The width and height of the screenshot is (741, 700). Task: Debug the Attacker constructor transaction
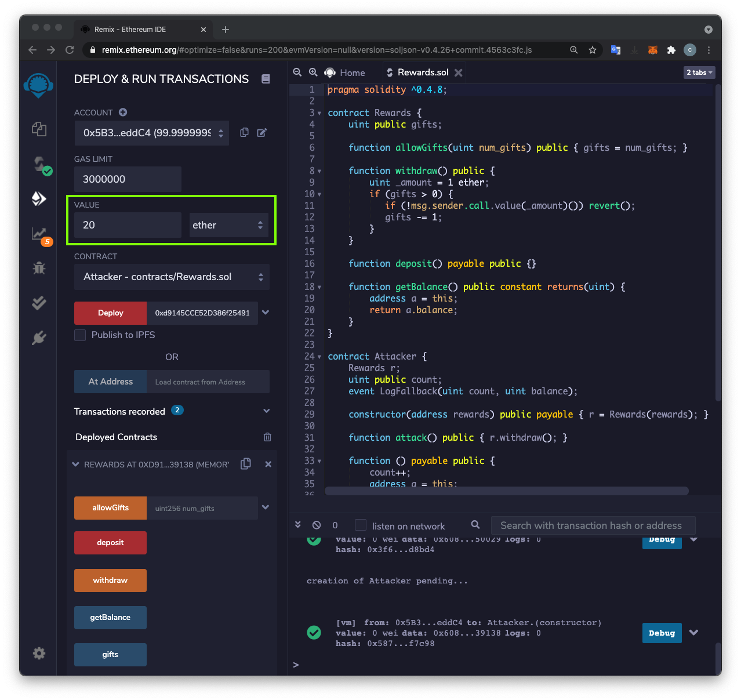662,633
